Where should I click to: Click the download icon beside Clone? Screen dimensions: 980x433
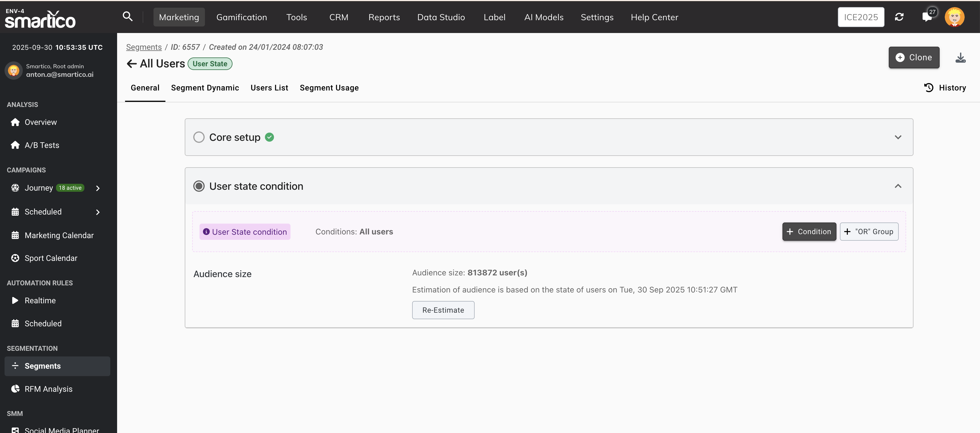pyautogui.click(x=960, y=57)
